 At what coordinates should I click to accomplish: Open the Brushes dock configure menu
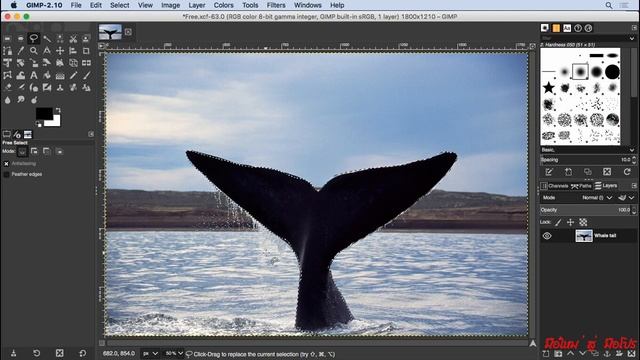(634, 28)
